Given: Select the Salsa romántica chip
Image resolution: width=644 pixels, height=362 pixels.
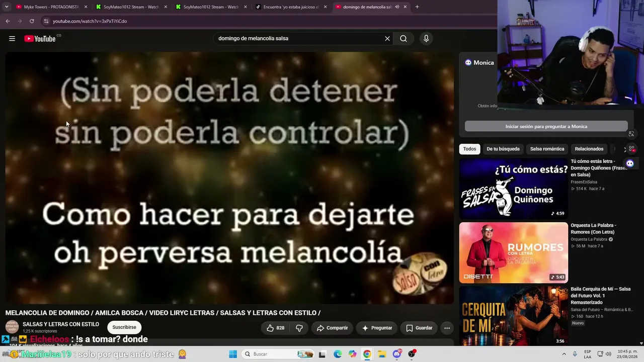Looking at the screenshot, I should pyautogui.click(x=547, y=149).
